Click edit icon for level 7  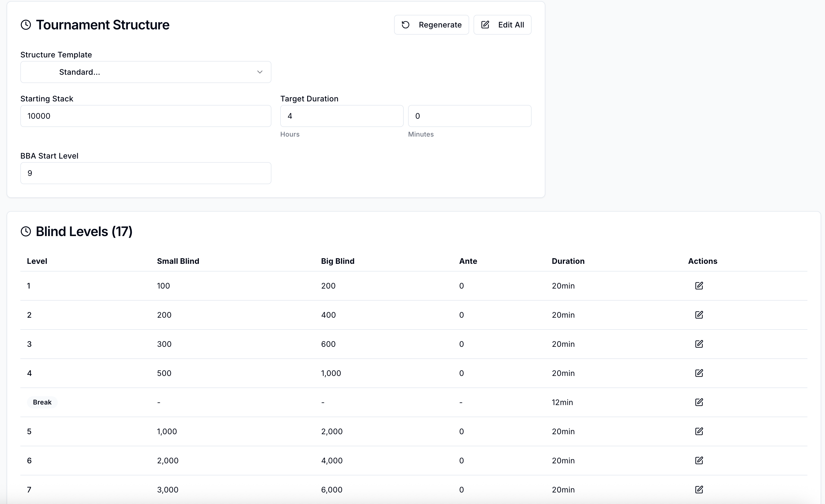click(x=699, y=490)
